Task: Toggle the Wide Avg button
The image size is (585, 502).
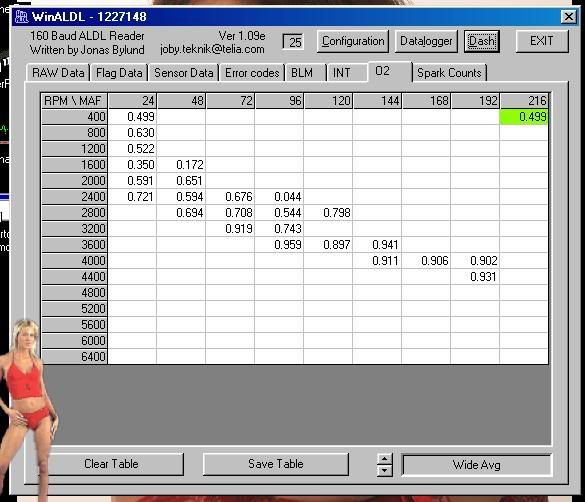Action: tap(476, 465)
